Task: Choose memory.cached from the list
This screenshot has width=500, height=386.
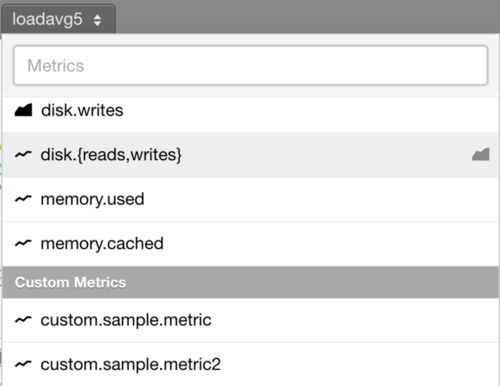Action: 102,244
